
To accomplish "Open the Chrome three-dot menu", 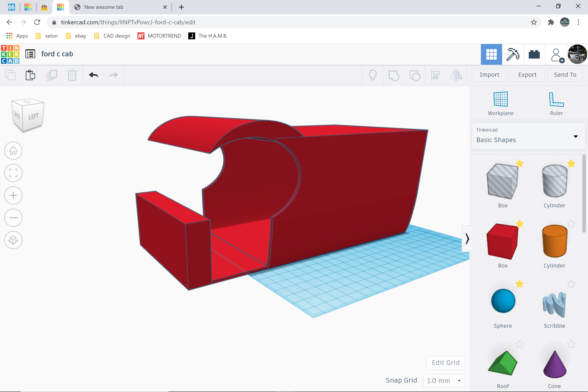I will (x=578, y=22).
